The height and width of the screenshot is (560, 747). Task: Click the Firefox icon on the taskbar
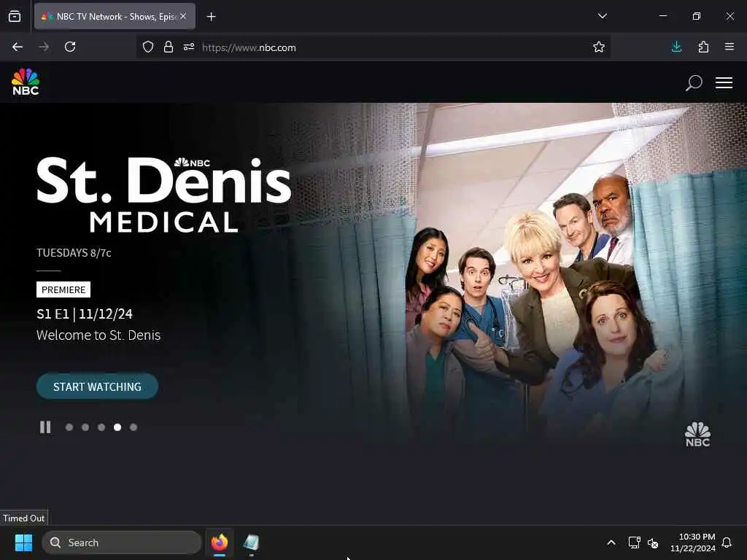[220, 542]
